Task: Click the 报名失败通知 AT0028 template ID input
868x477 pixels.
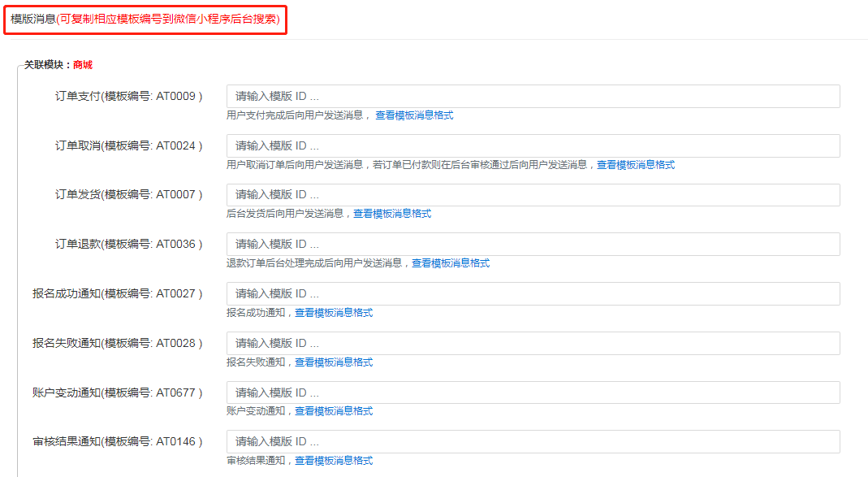Action: [533, 344]
